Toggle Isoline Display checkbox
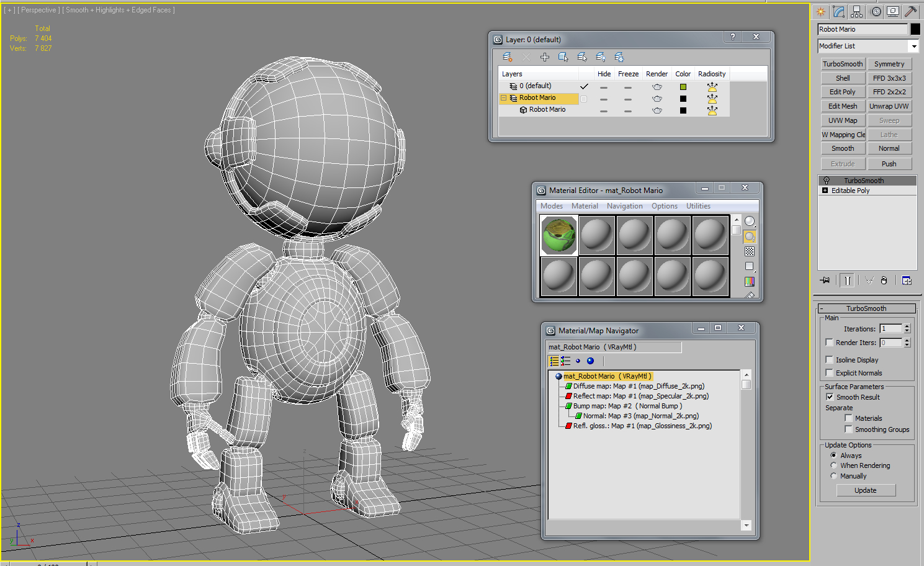The image size is (924, 566). coord(829,359)
